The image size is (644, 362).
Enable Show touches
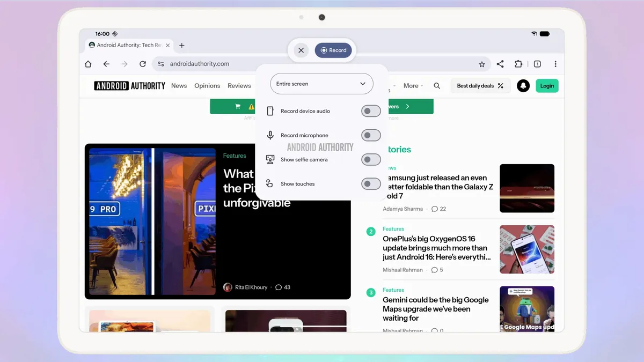coord(371,183)
